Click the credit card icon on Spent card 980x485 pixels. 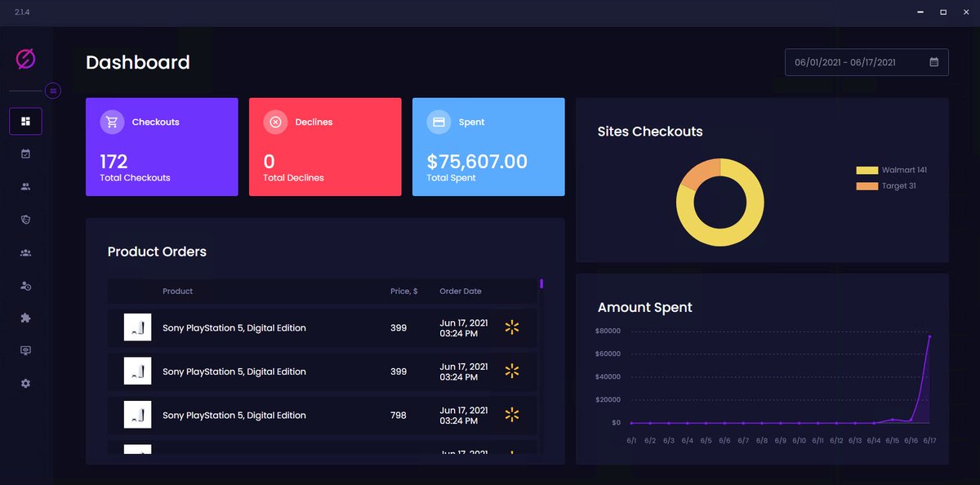pyautogui.click(x=439, y=122)
